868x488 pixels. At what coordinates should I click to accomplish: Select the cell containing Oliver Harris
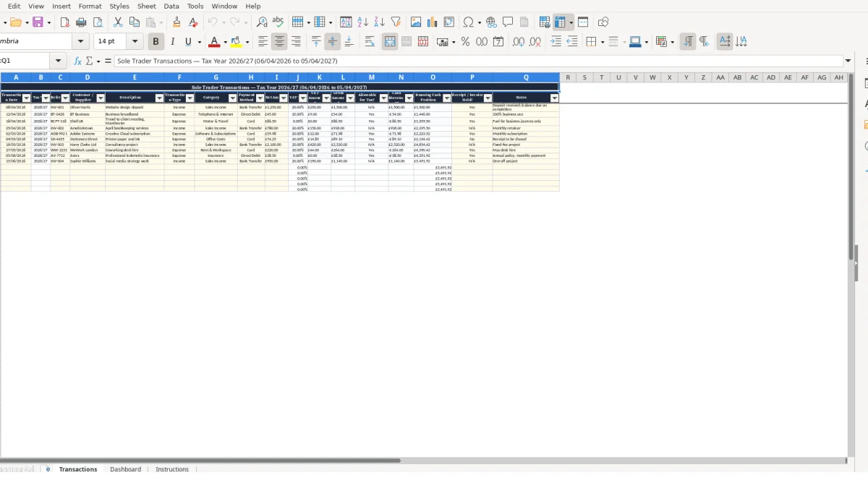(x=88, y=107)
